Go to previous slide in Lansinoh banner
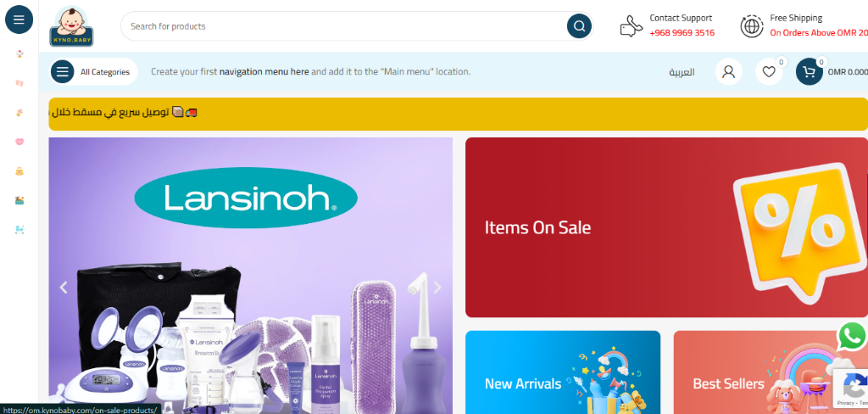 pyautogui.click(x=63, y=287)
